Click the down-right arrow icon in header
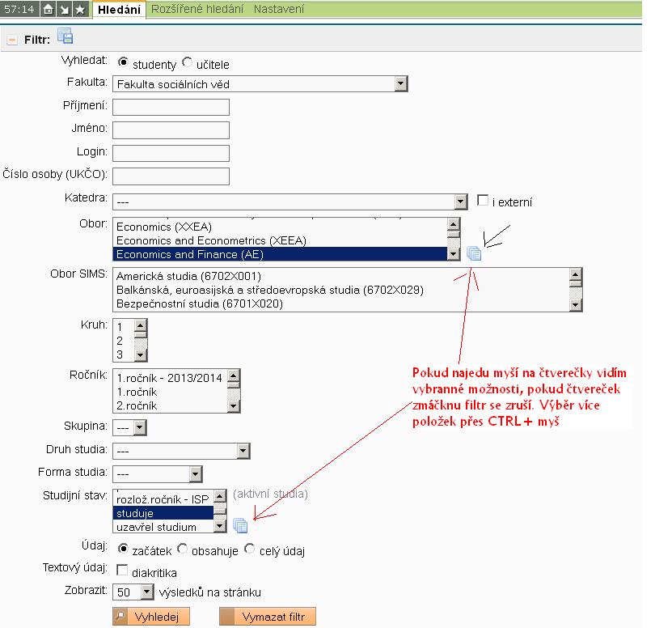The height and width of the screenshot is (628, 672). [x=64, y=9]
